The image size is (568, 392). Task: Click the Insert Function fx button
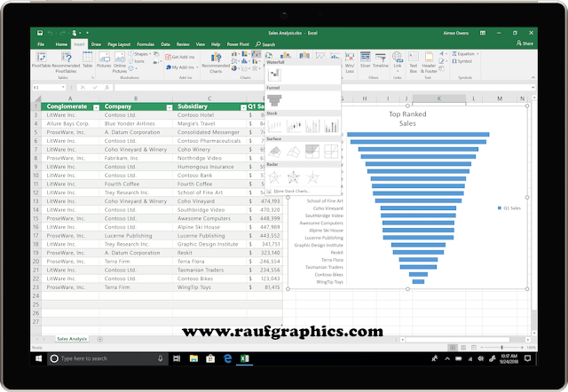pos(106,87)
